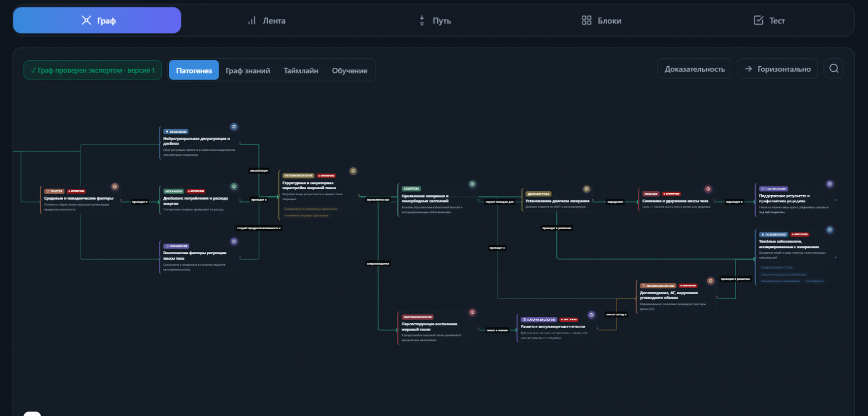Click the Блоки tab grid icon
The image size is (868, 416).
click(586, 21)
